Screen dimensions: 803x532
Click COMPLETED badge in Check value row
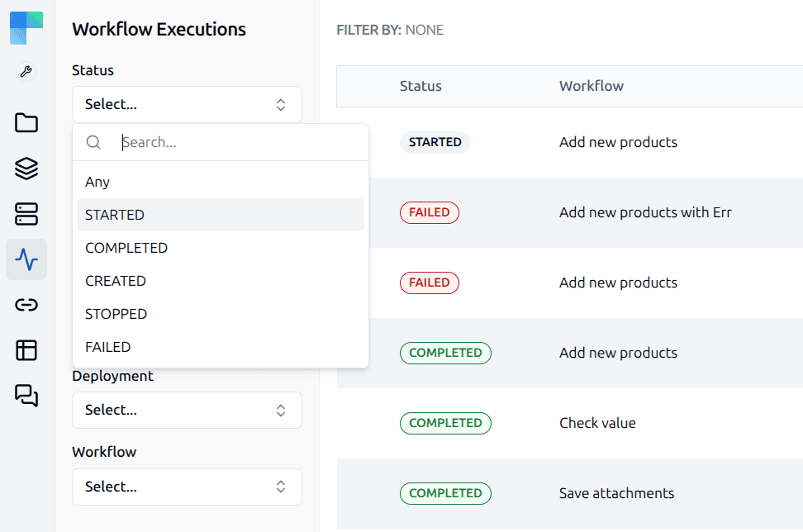(445, 423)
